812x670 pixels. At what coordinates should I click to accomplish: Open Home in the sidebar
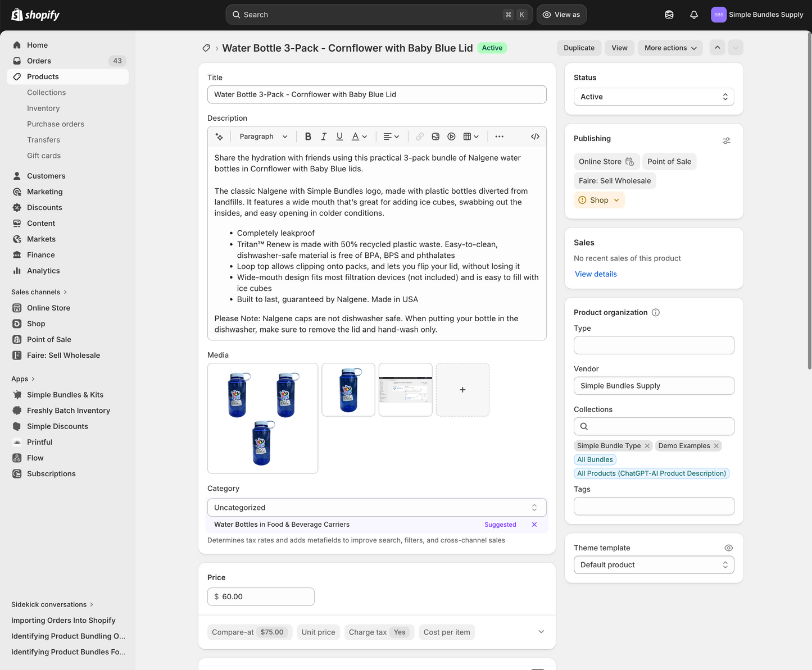tap(67, 45)
